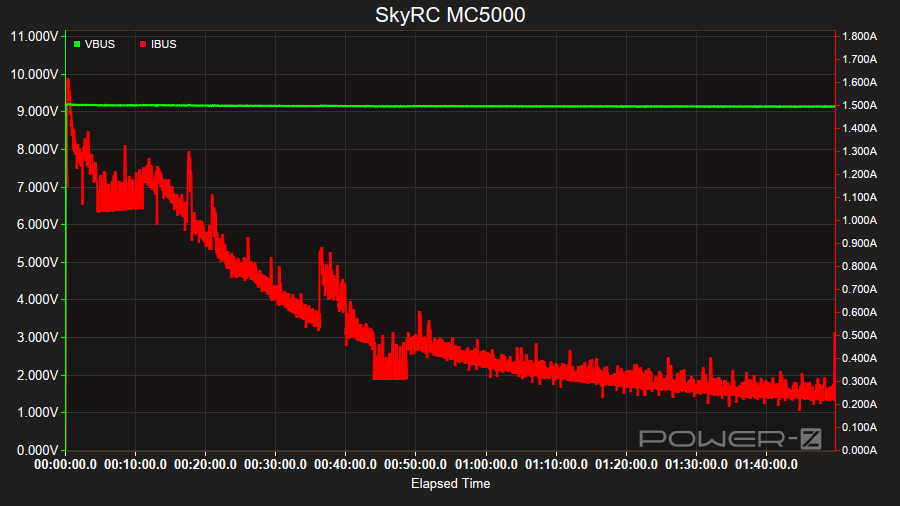Image resolution: width=900 pixels, height=506 pixels.
Task: Click the Elapsed Time axis label
Action: coord(451,484)
